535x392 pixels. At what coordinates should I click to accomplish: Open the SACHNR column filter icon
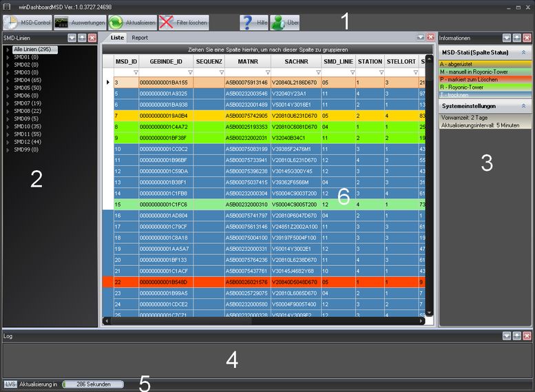(x=318, y=72)
